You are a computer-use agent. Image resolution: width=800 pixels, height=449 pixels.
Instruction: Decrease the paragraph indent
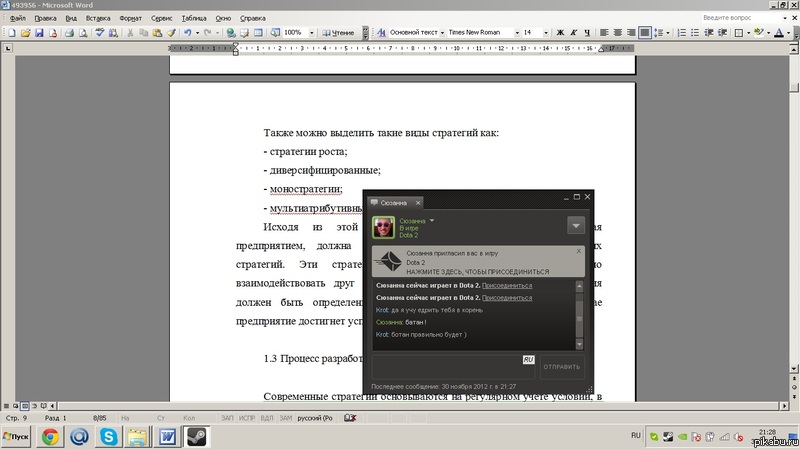tap(709, 33)
